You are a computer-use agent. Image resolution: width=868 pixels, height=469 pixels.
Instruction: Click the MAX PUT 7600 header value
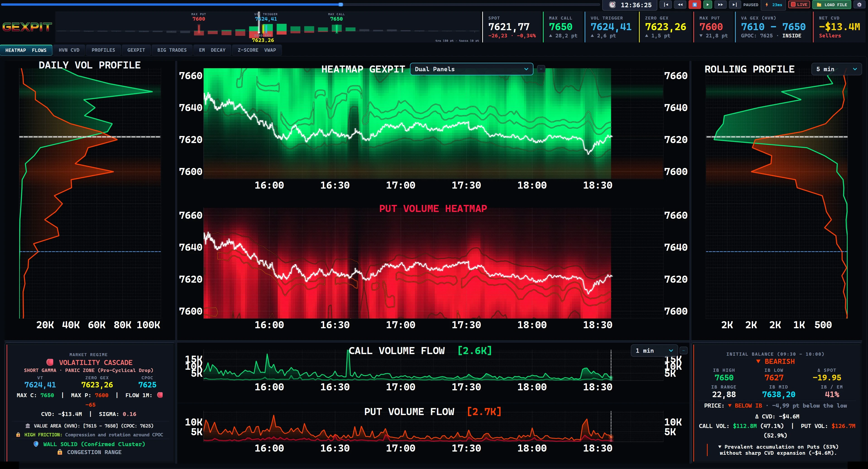[x=711, y=27]
